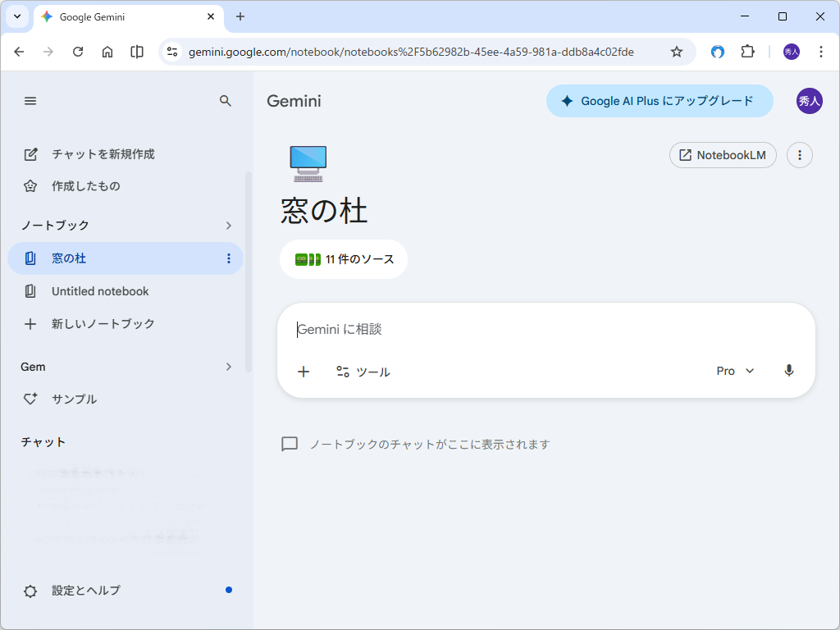Click the GitHub extension icon in the toolbar
The width and height of the screenshot is (840, 630).
[717, 51]
